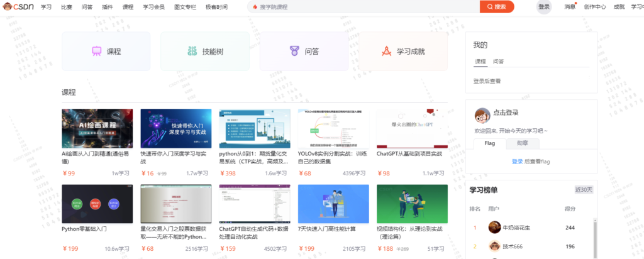Click the 技能树 plant icon
Viewport: 644px width, 259px height.
(192, 52)
